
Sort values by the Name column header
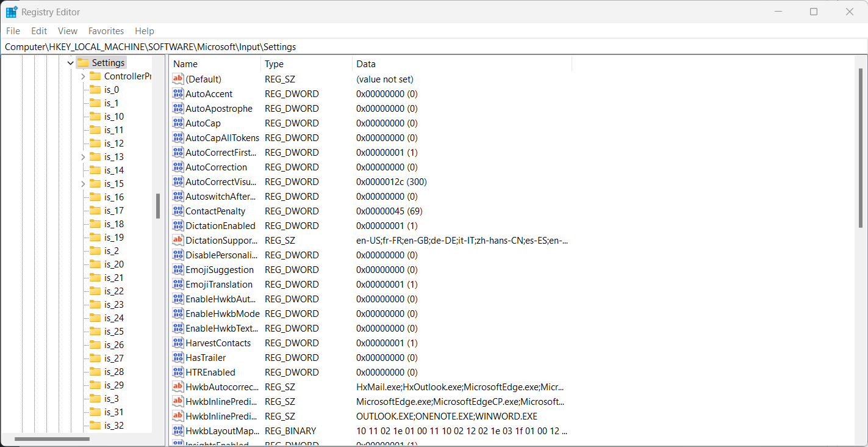215,64
